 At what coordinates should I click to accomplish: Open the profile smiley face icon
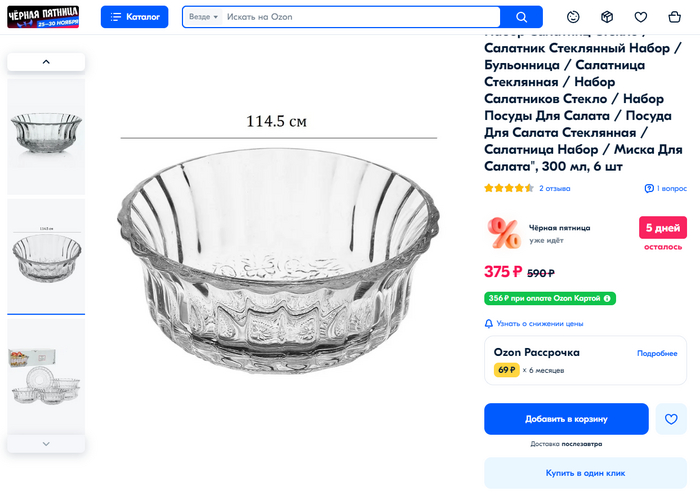(573, 17)
